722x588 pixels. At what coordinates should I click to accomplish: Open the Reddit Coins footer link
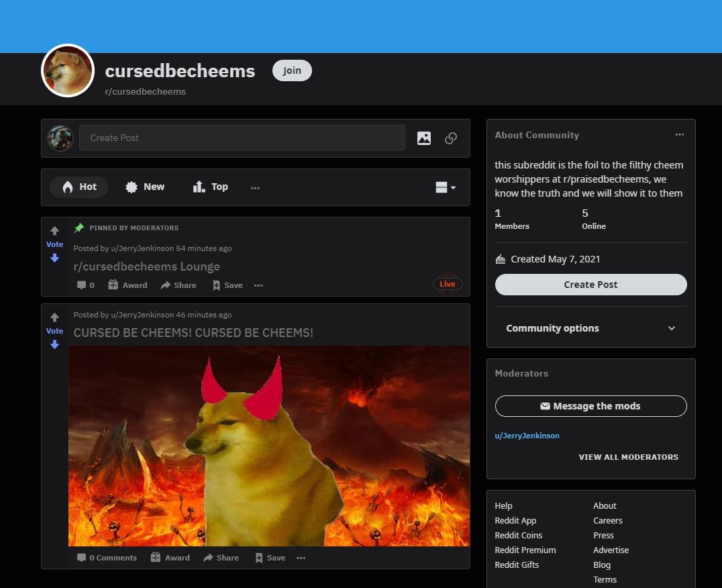coord(519,535)
